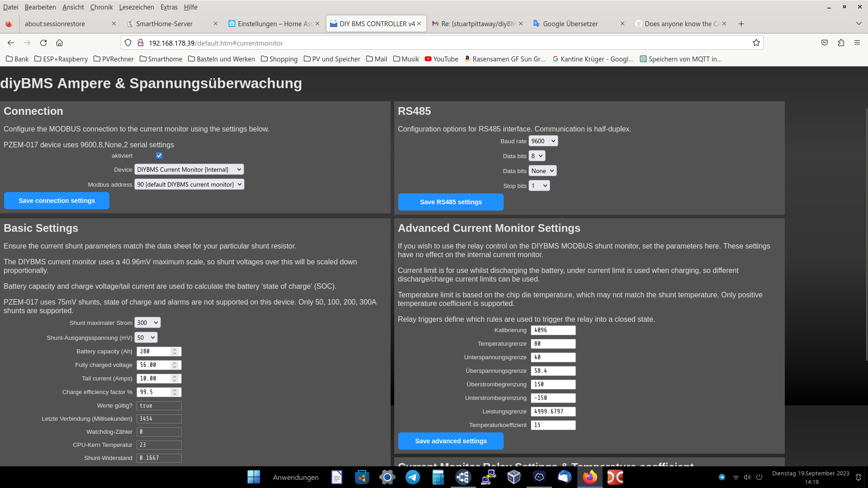Image resolution: width=868 pixels, height=488 pixels.
Task: Open the Chronik menu
Action: [101, 7]
